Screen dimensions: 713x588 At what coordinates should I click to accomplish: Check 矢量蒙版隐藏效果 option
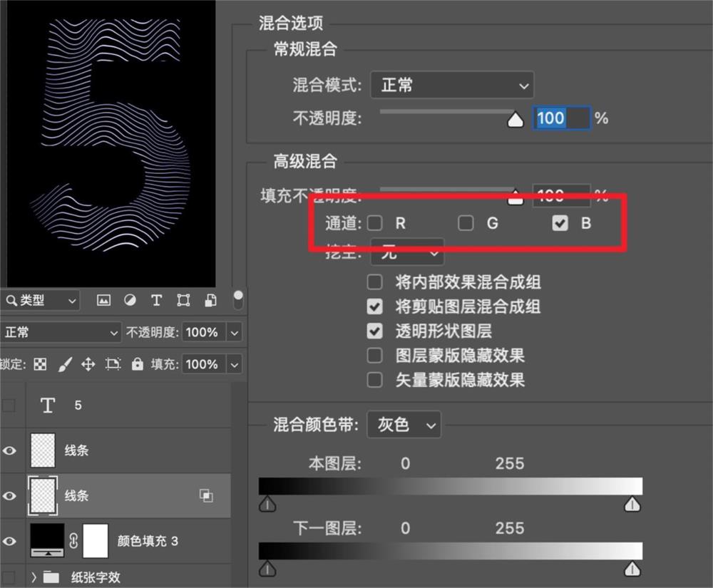click(375, 380)
